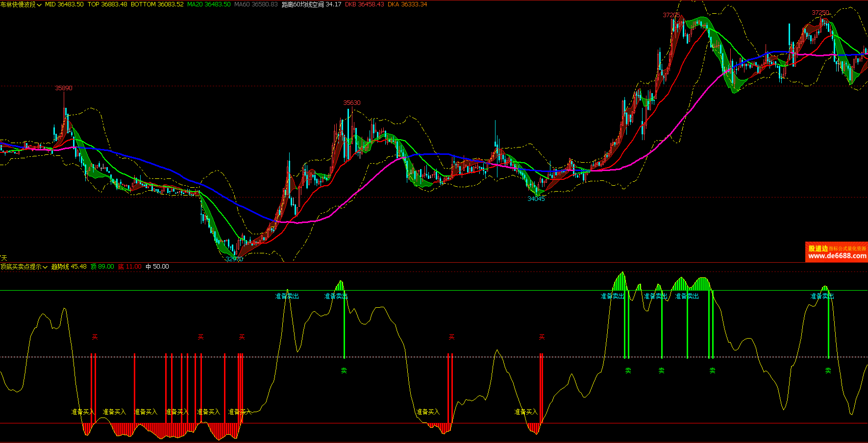Click the 32970 low price marker
Viewport: 868px width, 443px height.
234,259
